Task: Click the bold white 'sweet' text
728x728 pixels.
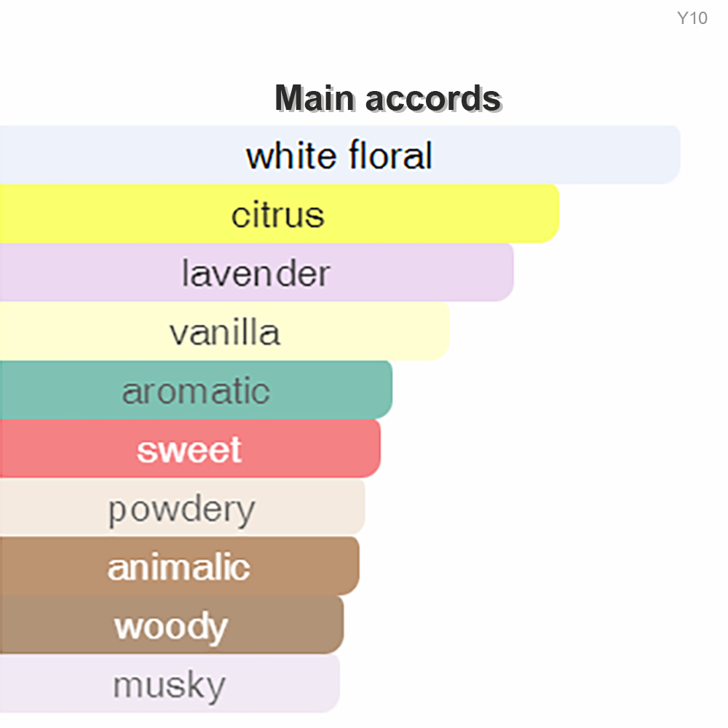Action: pos(189,450)
